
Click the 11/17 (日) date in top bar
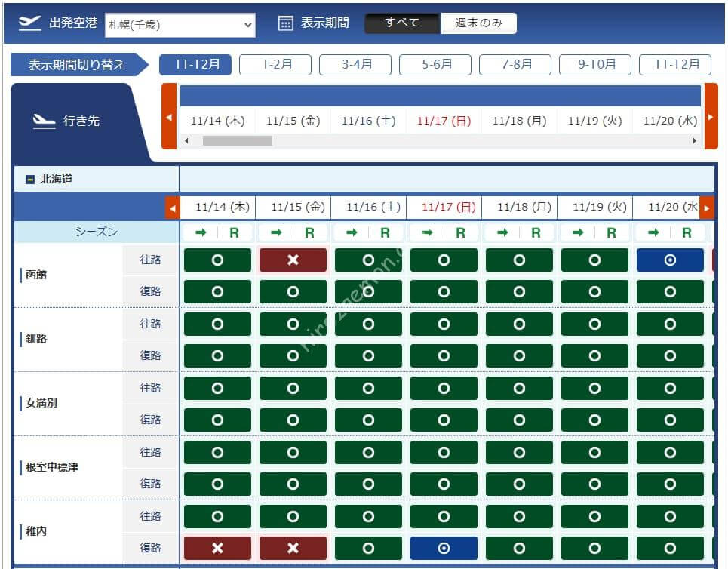pyautogui.click(x=444, y=121)
